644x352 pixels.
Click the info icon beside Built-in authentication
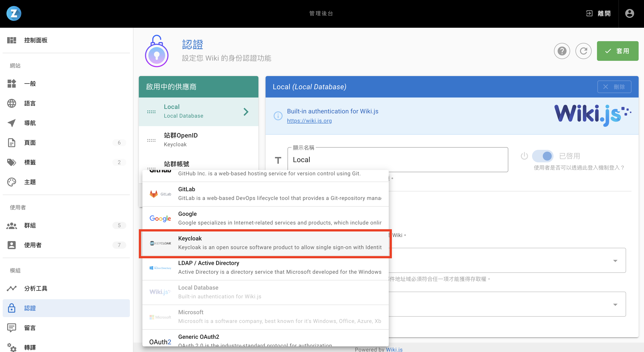point(278,116)
